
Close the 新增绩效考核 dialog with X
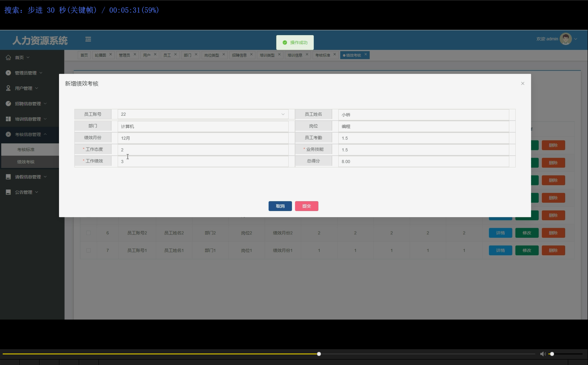(x=522, y=83)
